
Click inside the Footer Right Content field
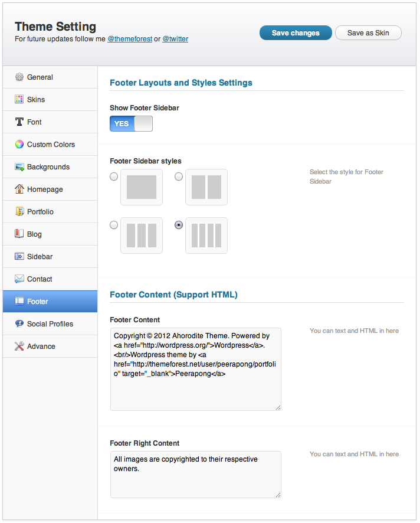[196, 475]
